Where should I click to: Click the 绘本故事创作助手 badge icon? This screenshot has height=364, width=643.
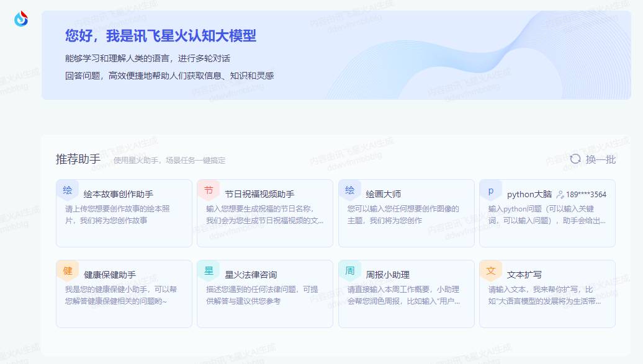tap(67, 190)
